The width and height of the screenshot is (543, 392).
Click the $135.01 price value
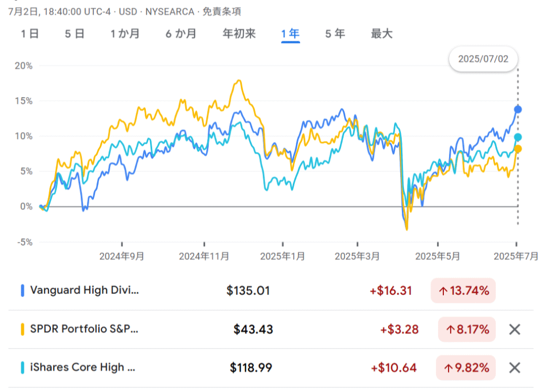(x=248, y=291)
